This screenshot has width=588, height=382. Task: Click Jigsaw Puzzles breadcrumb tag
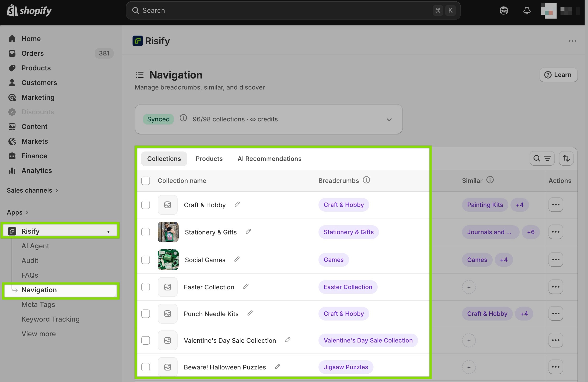[x=346, y=367]
